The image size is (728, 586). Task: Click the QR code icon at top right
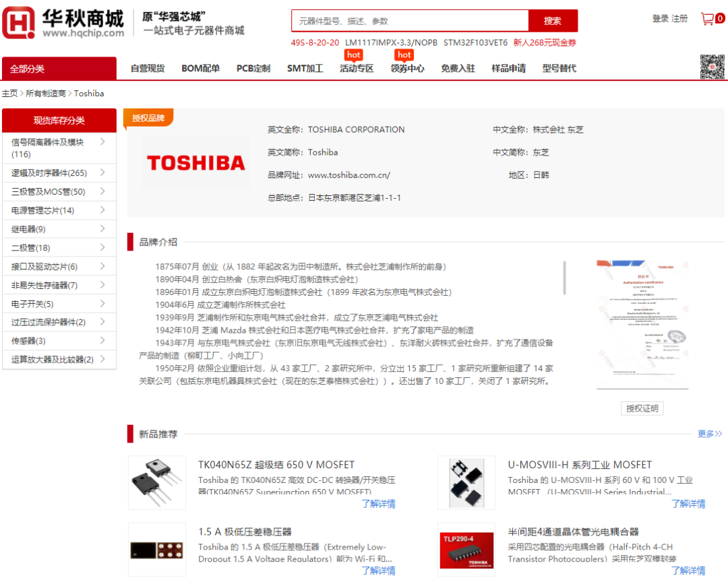point(712,68)
